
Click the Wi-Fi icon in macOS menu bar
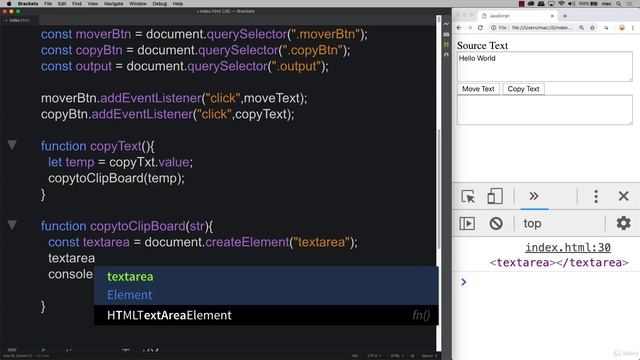pyautogui.click(x=562, y=4)
